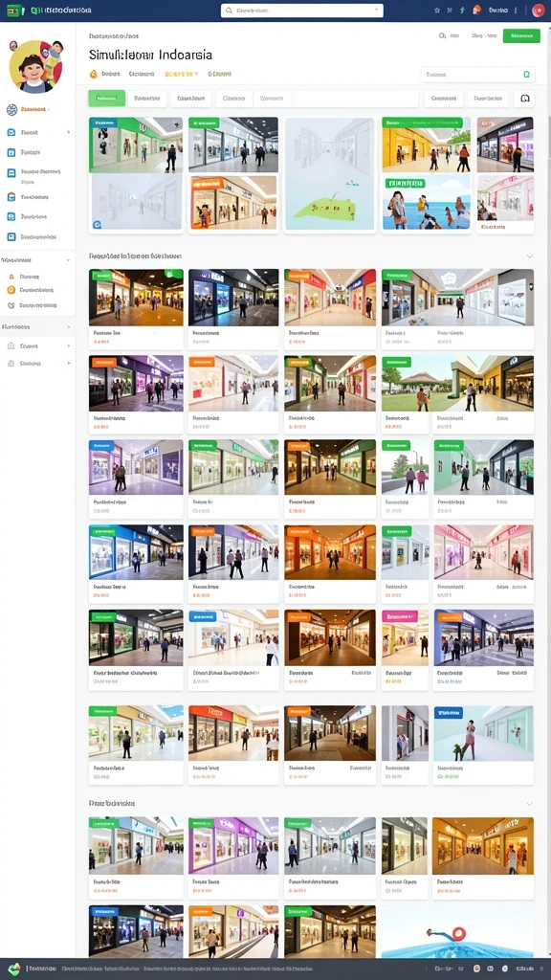Click the globe icon in left sidebar

click(11, 109)
